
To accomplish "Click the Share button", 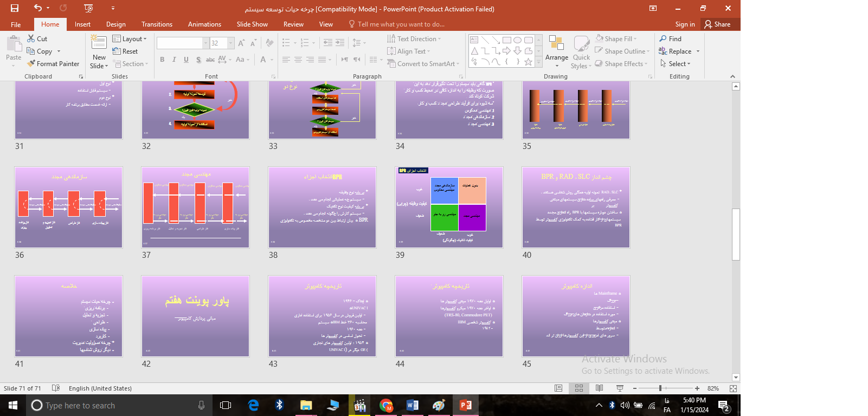I will pyautogui.click(x=717, y=24).
